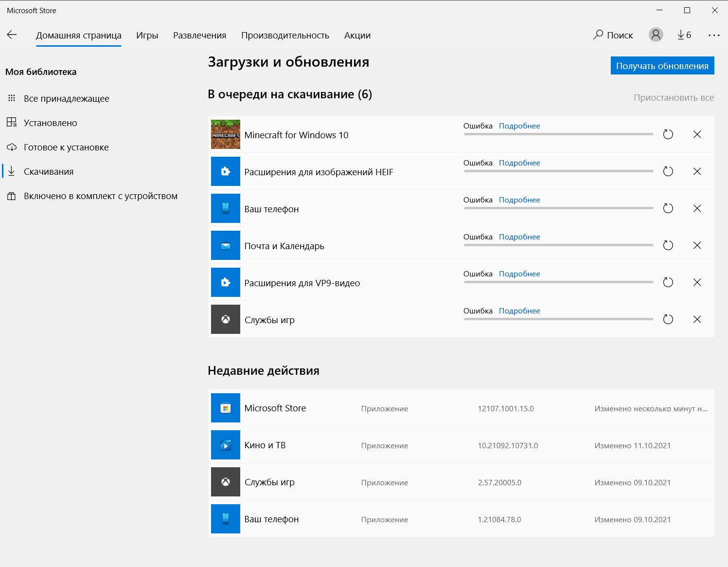The height and width of the screenshot is (567, 728).
Task: Click HEIF extensions app tile icon
Action: (x=226, y=171)
